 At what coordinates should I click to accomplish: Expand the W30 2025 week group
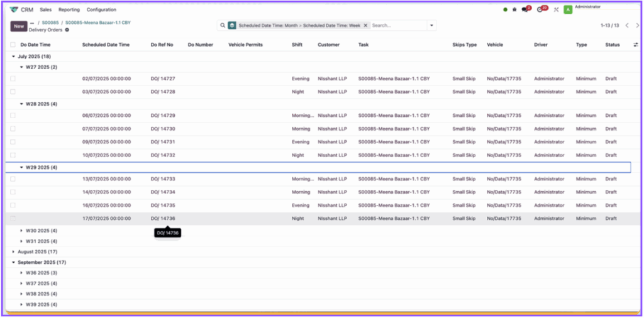point(23,231)
